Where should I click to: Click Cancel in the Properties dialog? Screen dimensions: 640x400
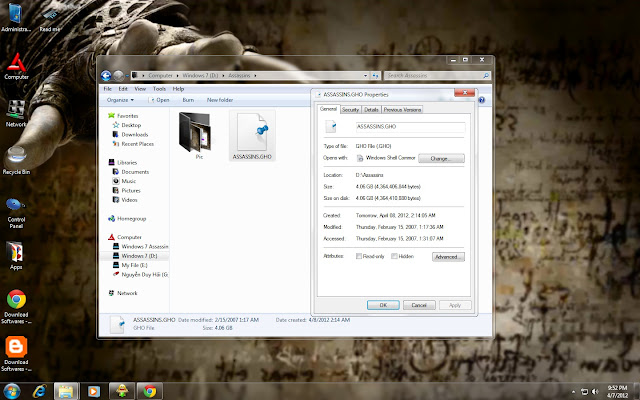click(419, 305)
